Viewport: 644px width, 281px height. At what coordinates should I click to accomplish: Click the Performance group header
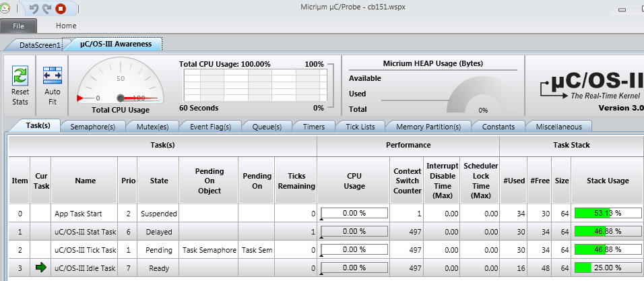(x=408, y=145)
